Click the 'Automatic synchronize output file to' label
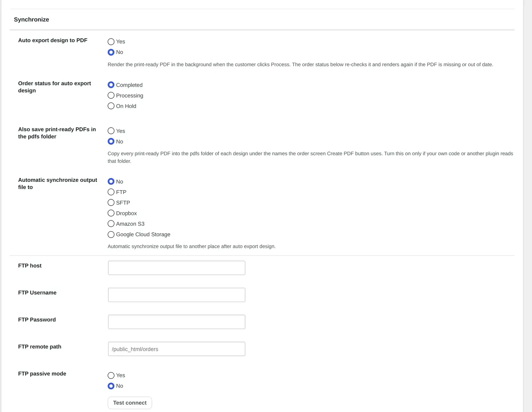 (58, 183)
